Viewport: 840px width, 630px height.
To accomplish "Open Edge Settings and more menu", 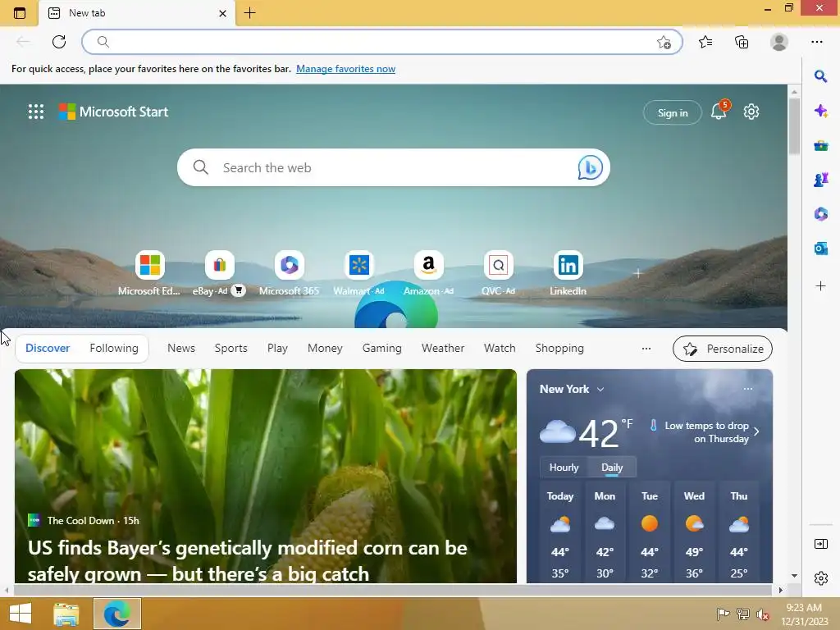I will click(x=816, y=42).
